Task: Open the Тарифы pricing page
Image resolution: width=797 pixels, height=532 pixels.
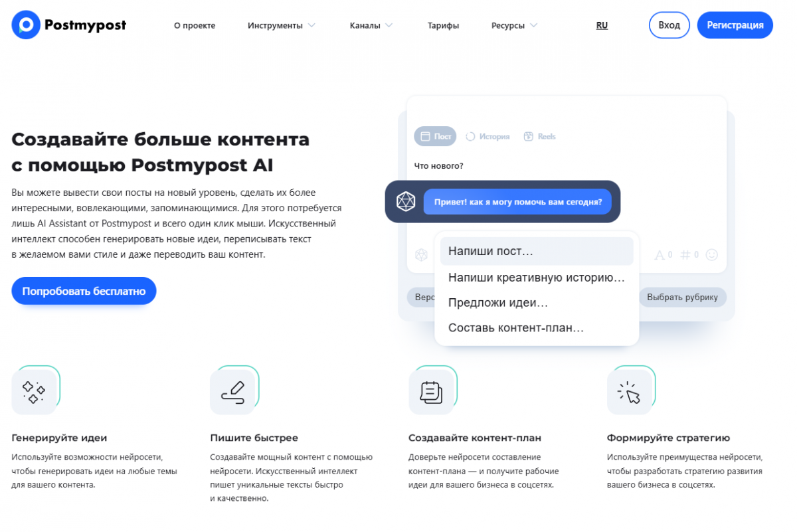Action: pos(443,25)
